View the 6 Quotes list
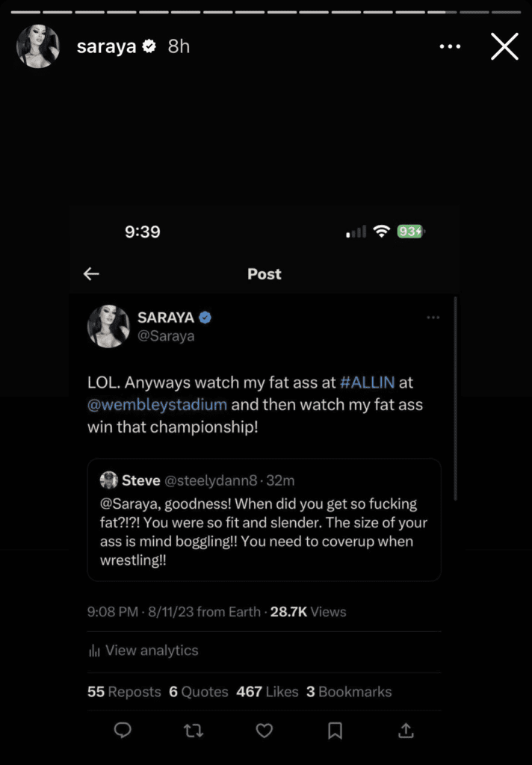The image size is (532, 765). (x=199, y=692)
